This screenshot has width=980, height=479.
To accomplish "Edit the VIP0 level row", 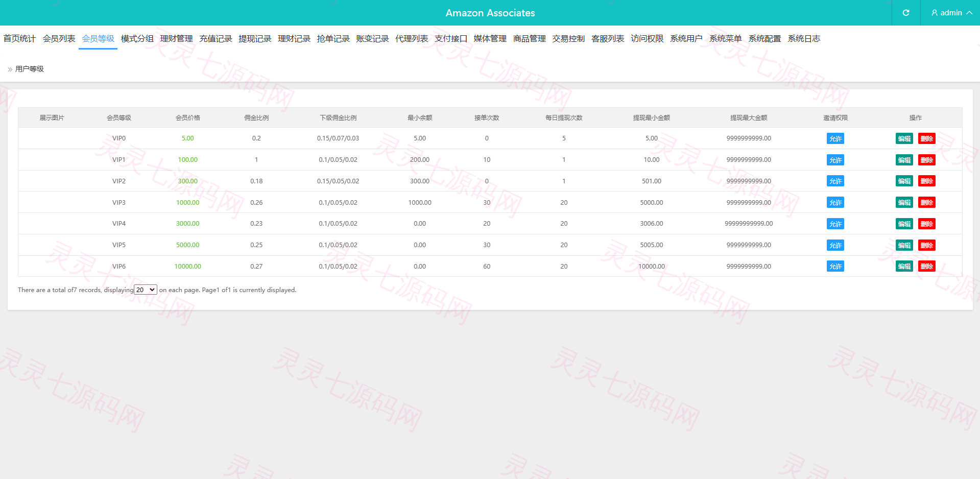I will click(x=904, y=138).
